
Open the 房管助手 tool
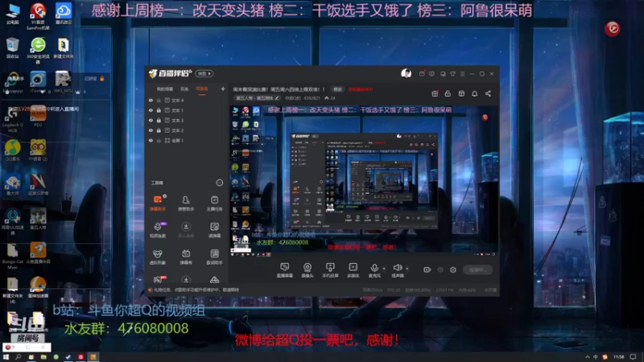click(186, 204)
